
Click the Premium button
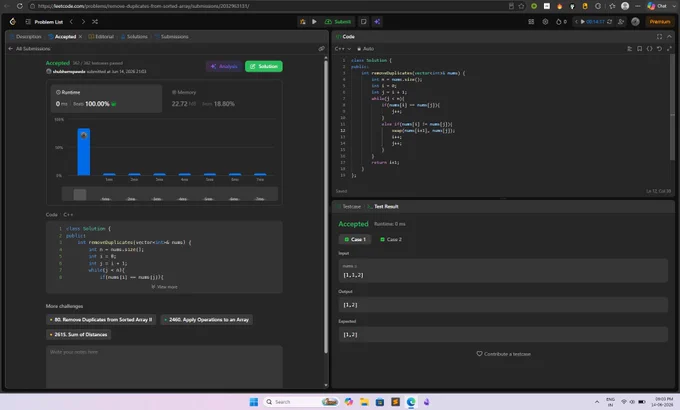(660, 22)
